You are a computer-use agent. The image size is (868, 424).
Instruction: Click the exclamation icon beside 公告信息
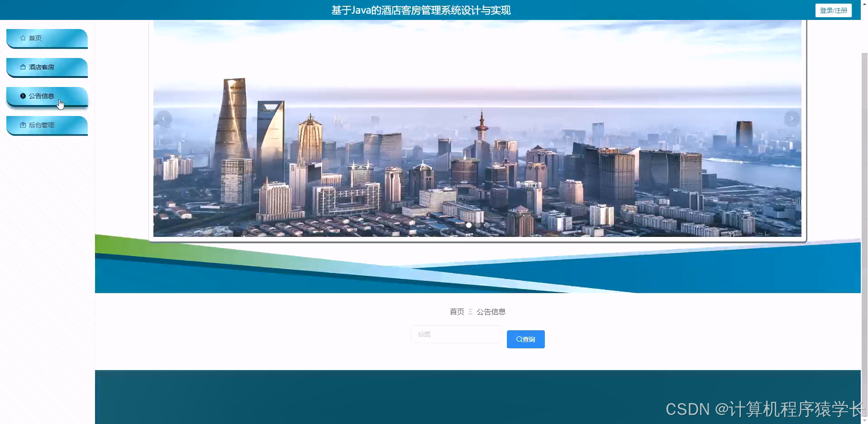click(x=23, y=96)
